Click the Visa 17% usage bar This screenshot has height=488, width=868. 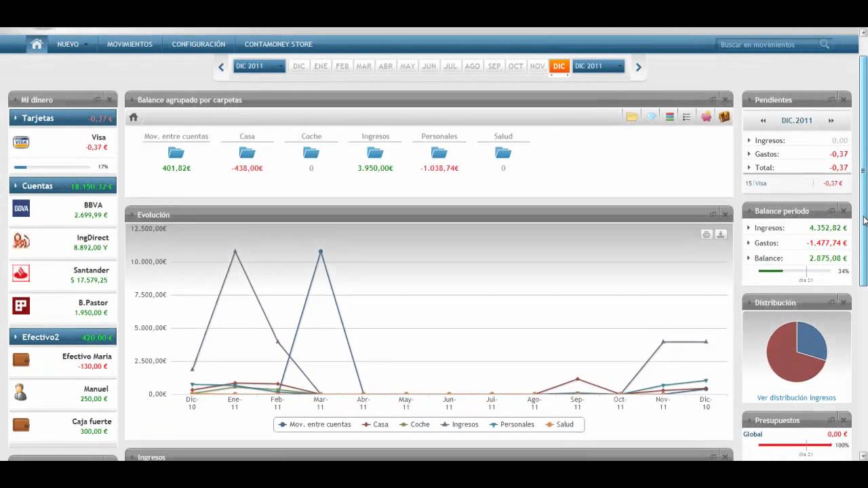click(52, 167)
